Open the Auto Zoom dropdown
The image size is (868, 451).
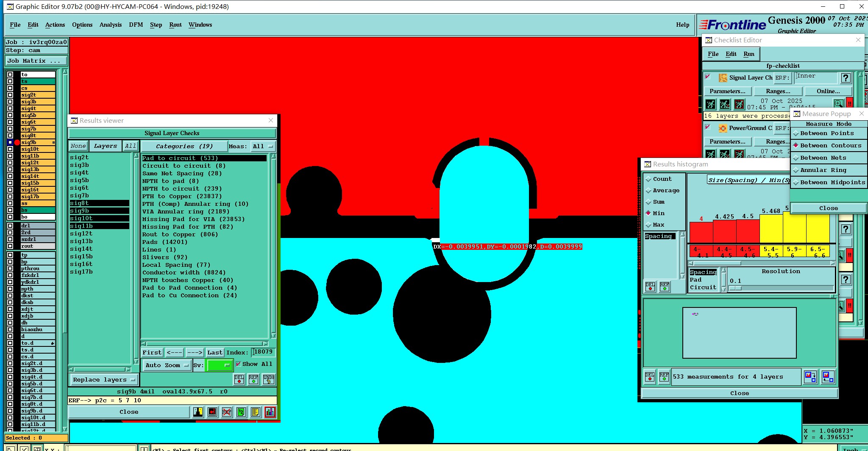tap(167, 365)
